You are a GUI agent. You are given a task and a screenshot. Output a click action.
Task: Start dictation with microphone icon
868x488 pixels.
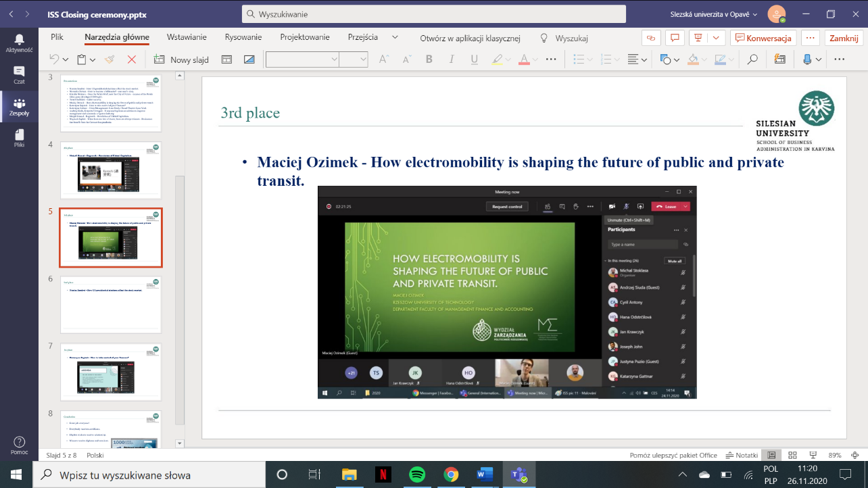point(807,59)
